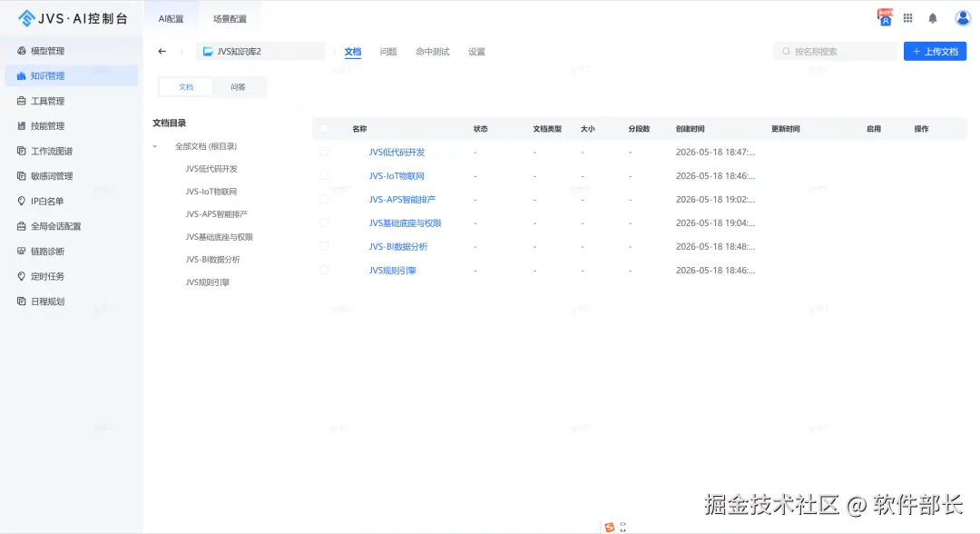Select JVS低代码开发 in the directory tree
980x534 pixels.
211,169
